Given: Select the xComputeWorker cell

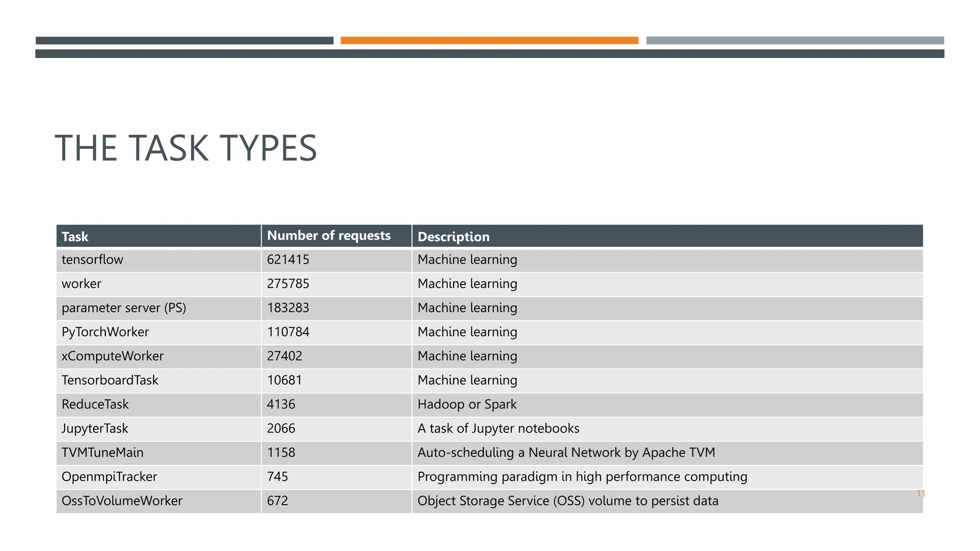Looking at the screenshot, I should click(x=112, y=356).
